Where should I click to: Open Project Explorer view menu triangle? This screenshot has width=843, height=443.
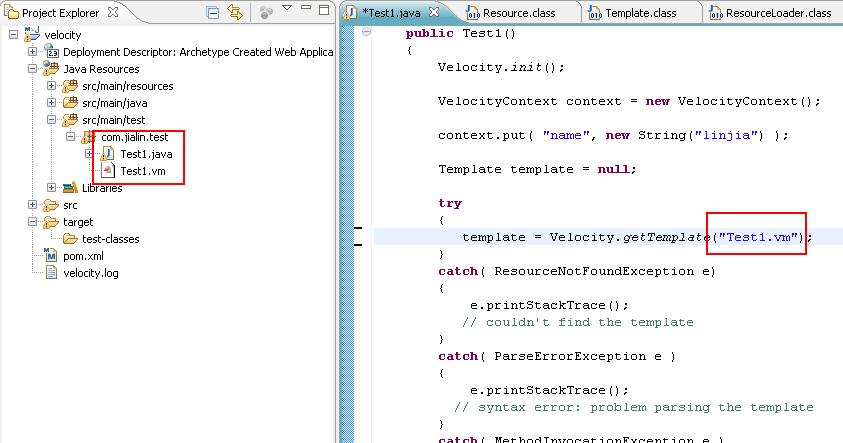(x=287, y=8)
